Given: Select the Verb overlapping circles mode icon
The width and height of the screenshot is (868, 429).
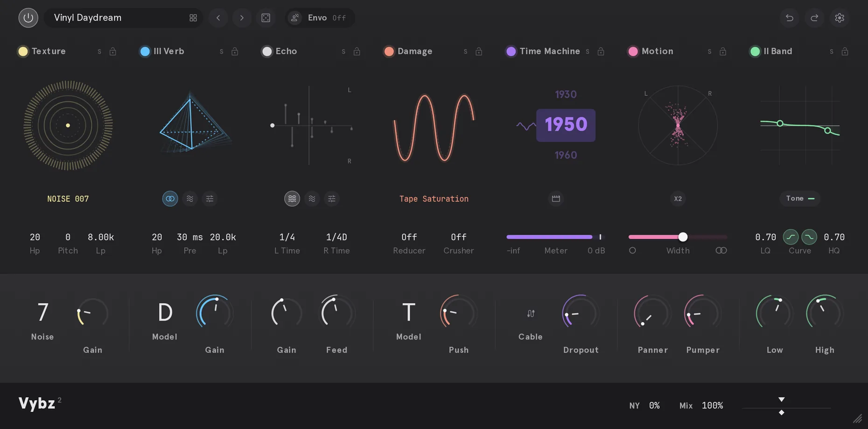Looking at the screenshot, I should 170,199.
